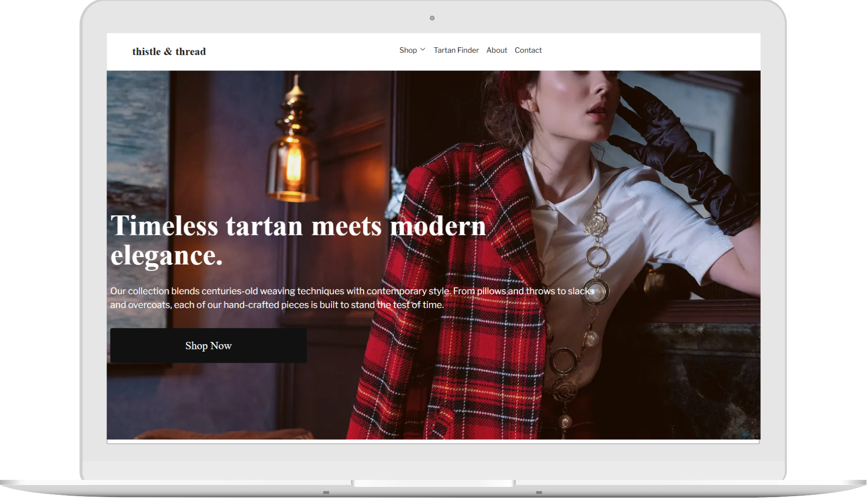Open the Shop menu
Viewport: 868px width, 498px height.
[408, 50]
